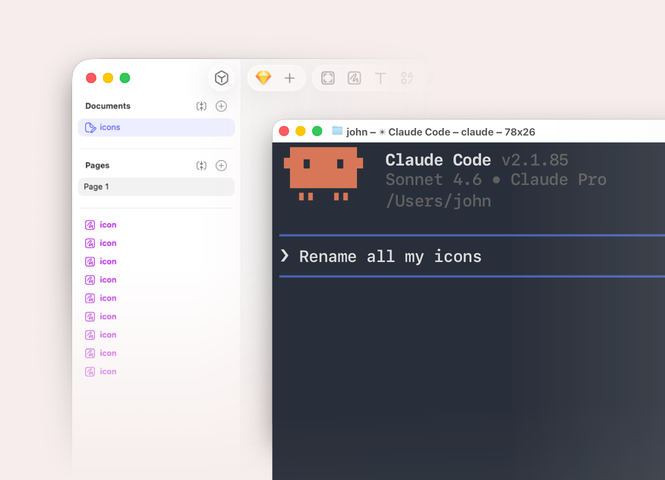665x480 pixels.
Task: Minimize the Sketch window with yellow button
Action: 108,78
